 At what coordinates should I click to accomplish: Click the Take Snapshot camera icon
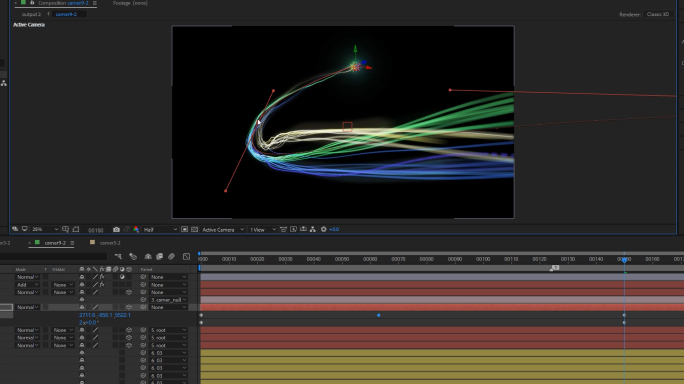click(116, 230)
